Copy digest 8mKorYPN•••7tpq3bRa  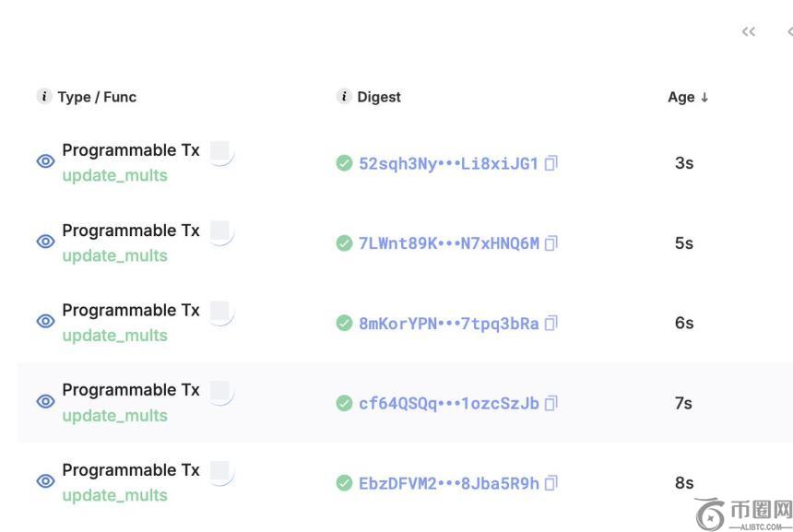pyautogui.click(x=551, y=324)
